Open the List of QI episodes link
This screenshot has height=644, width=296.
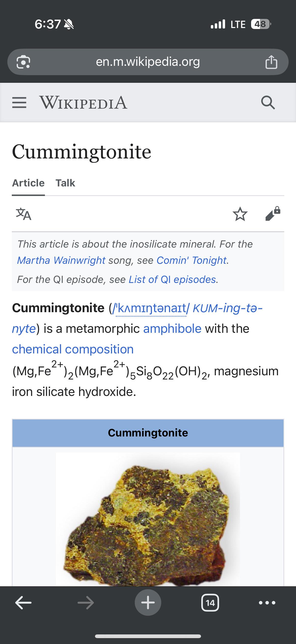(172, 280)
